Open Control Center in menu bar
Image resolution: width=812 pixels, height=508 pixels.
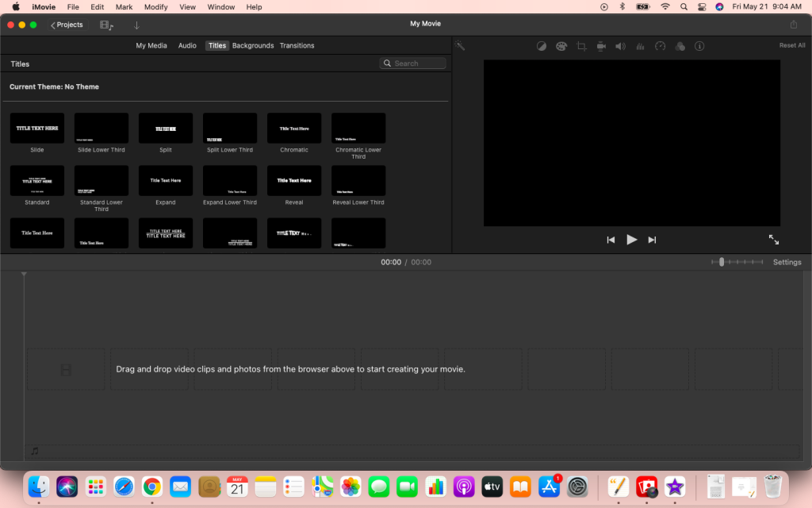coord(702,6)
